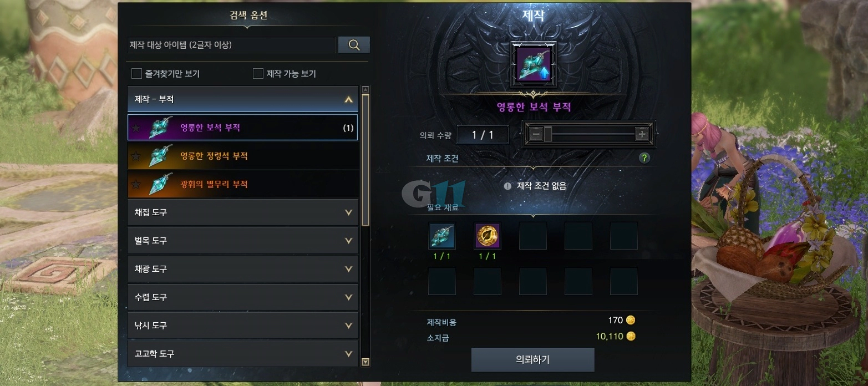Screen dimensions: 868x386
Task: Favorite 영롱한 정령석 부적 with star
Action: [135, 156]
